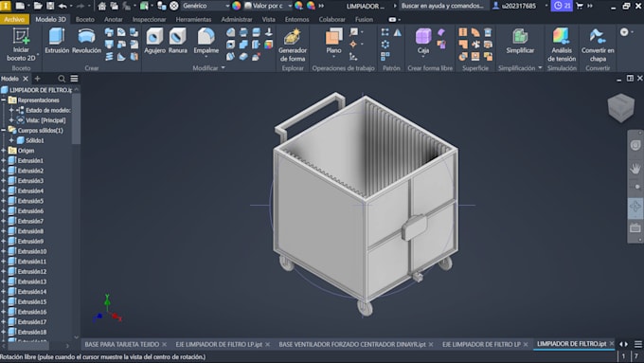Open the Archivo menu button
644x363 pixels.
pyautogui.click(x=14, y=19)
